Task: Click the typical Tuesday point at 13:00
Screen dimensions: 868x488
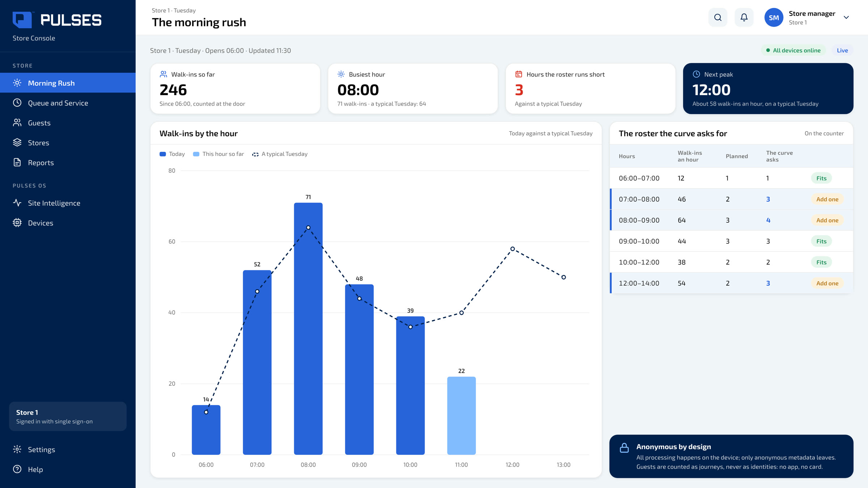Action: click(x=563, y=277)
